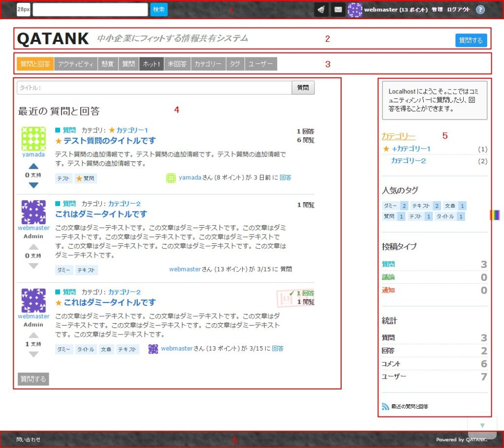The height and width of the screenshot is (448, 504).
Task: Click upvote arrow above 0 支持 of webmaster's question
Action: pos(33,247)
